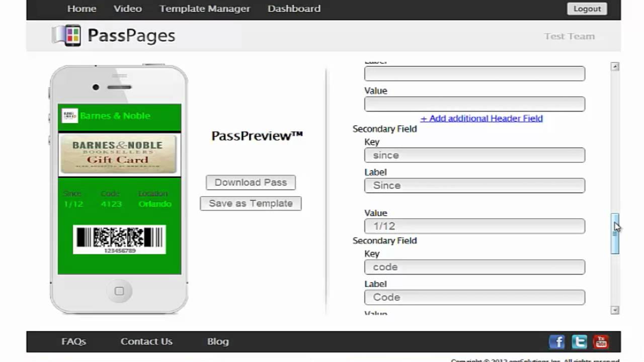644x362 pixels.
Task: Open Blog footer link
Action: pos(218,341)
